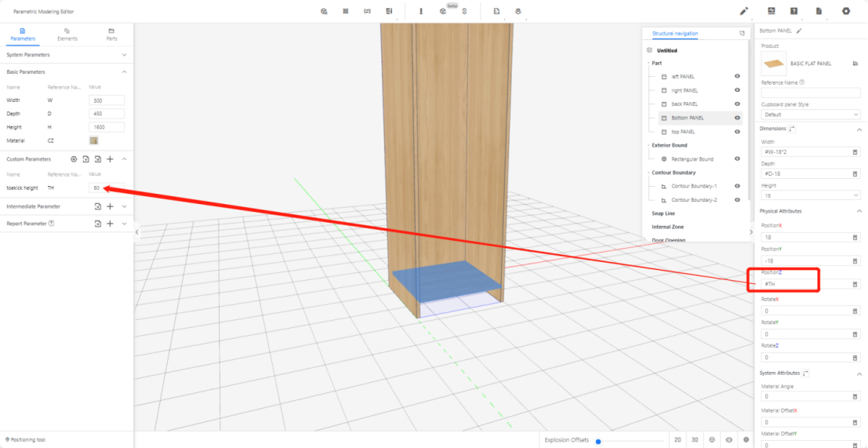Browse product folder next to BASIC FLAT PANEL
868x448 pixels.
click(855, 64)
